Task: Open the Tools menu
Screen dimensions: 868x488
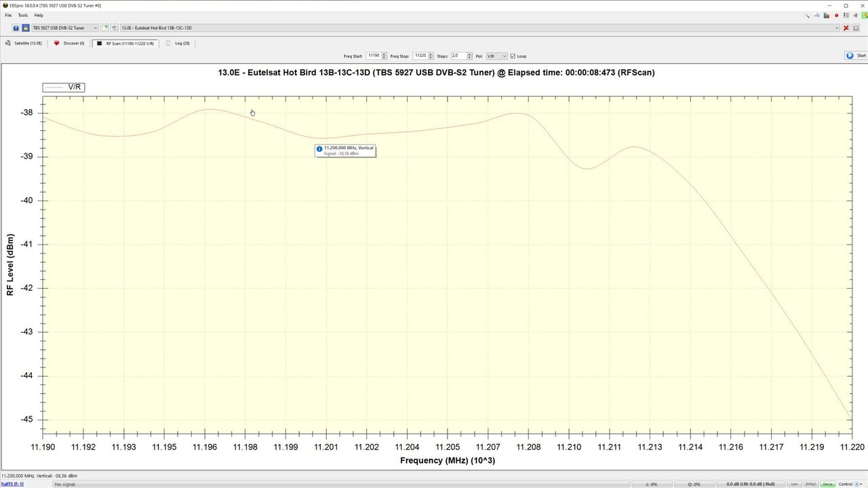Action: coord(22,15)
